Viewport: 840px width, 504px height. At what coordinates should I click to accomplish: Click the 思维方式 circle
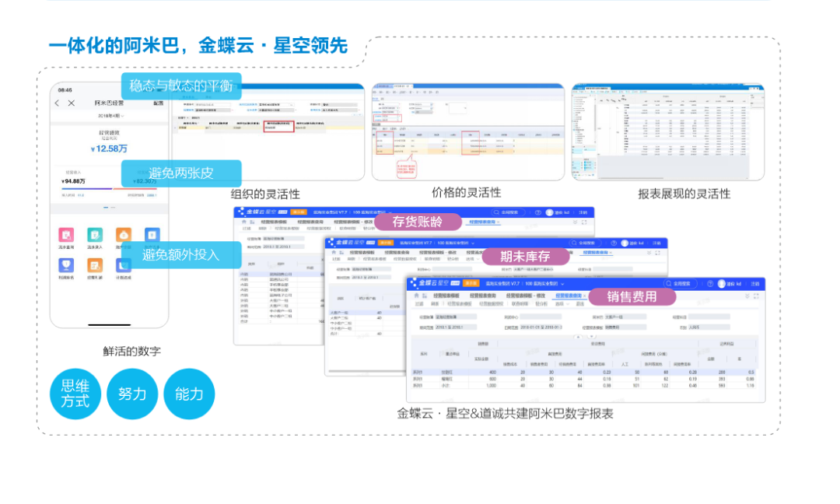pos(75,394)
